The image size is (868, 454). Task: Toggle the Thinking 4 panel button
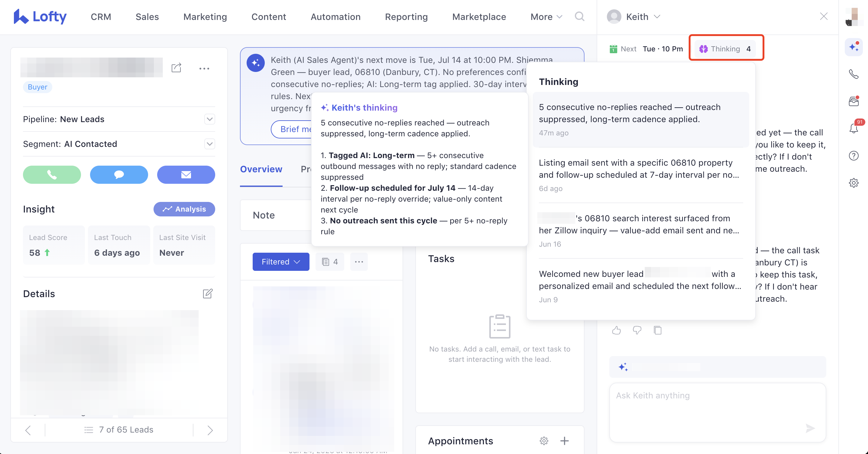pos(725,49)
